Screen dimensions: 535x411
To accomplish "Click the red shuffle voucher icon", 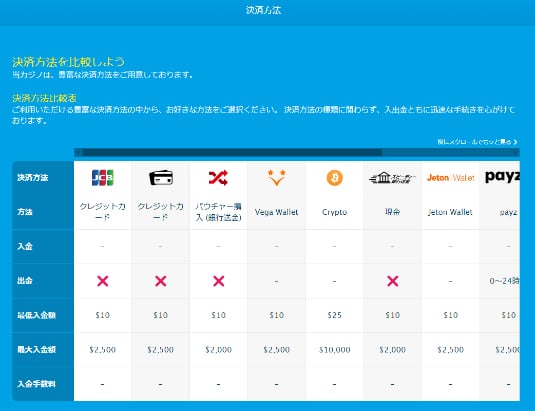I will coord(218,178).
